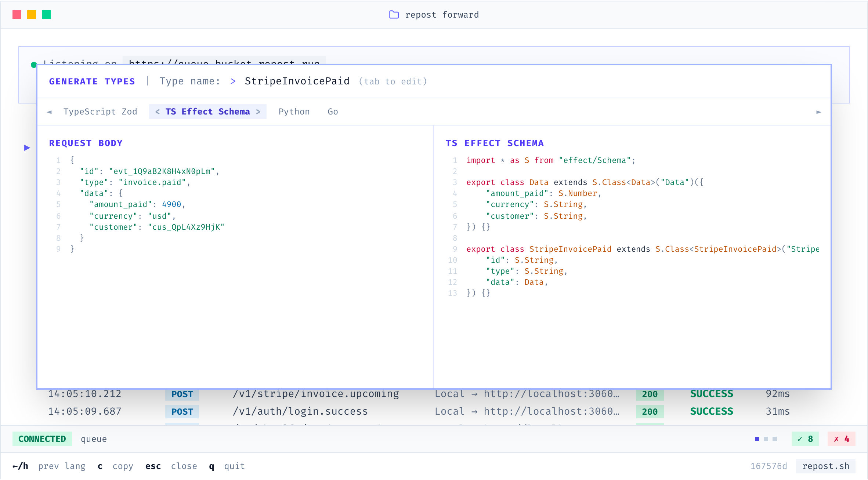Click the right scroll arrow of language tabs
The width and height of the screenshot is (868, 480).
(x=819, y=112)
